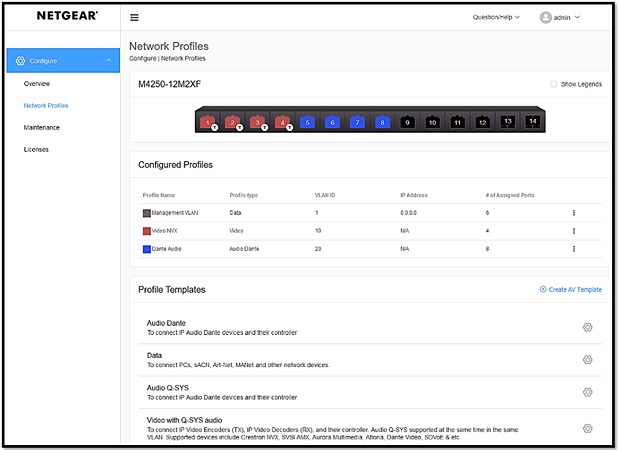Select black switch port 10
The width and height of the screenshot is (620, 450).
click(433, 122)
